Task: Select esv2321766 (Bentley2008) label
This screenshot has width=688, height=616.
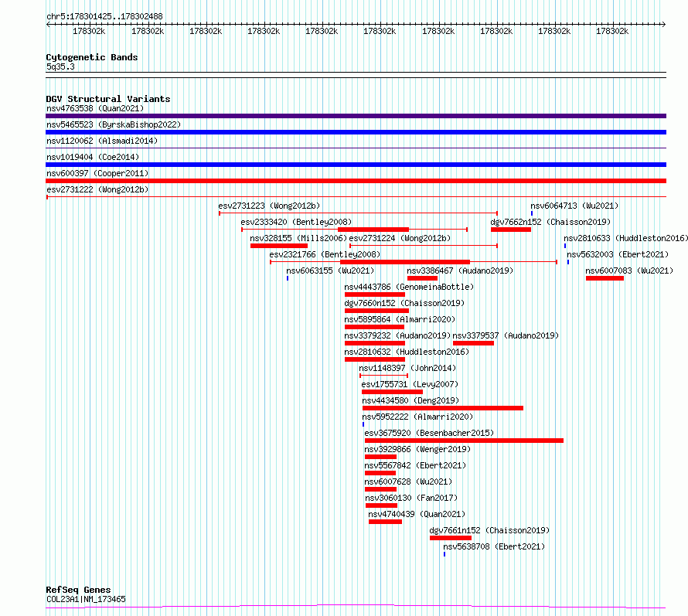Action: [325, 254]
